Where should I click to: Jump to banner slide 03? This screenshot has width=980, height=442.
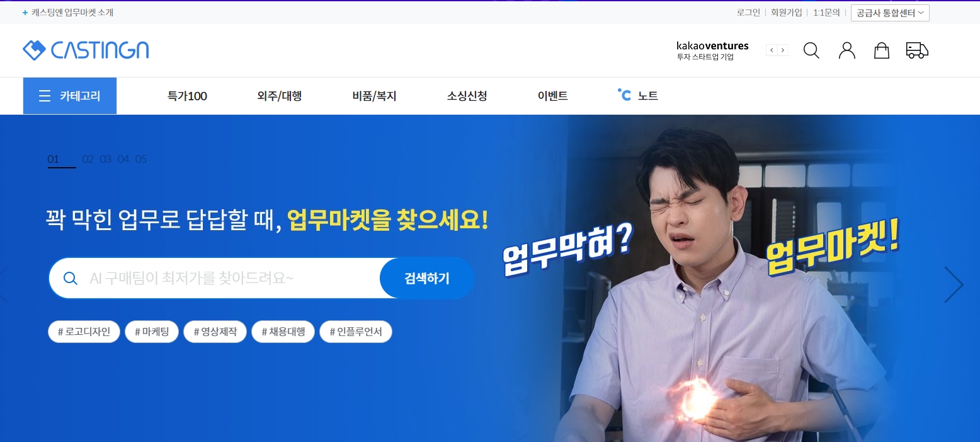(105, 159)
